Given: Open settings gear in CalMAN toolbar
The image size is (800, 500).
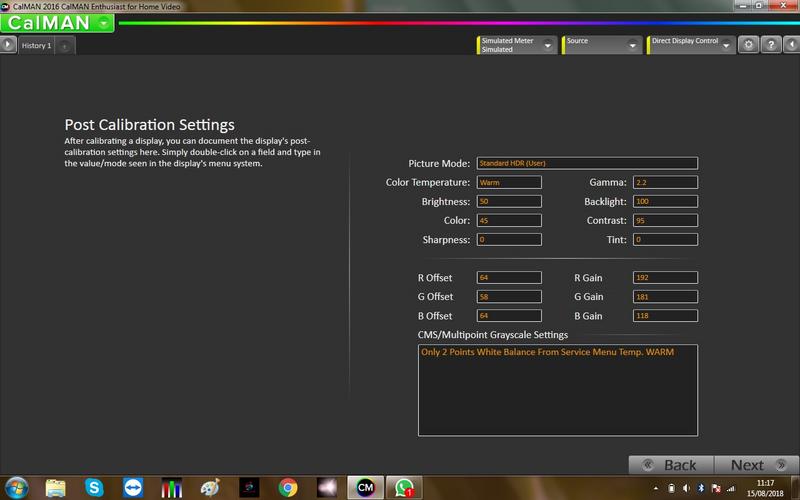Looking at the screenshot, I should pyautogui.click(x=748, y=45).
